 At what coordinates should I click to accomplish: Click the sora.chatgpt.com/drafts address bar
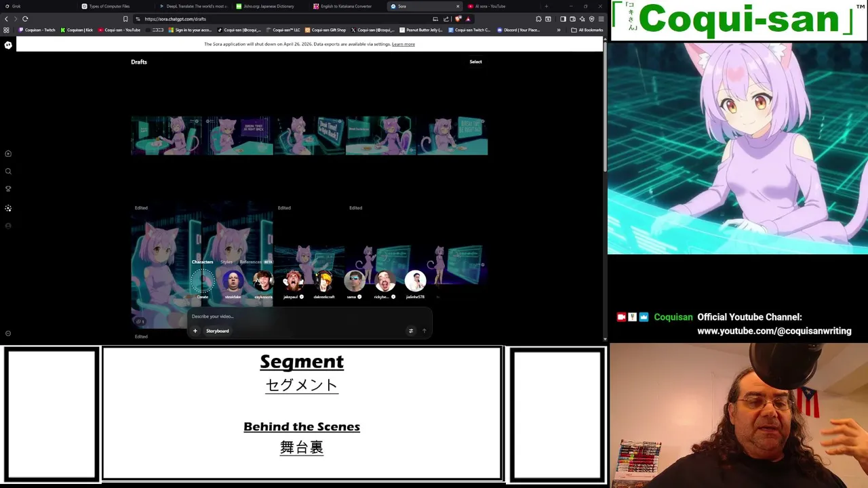click(x=285, y=19)
